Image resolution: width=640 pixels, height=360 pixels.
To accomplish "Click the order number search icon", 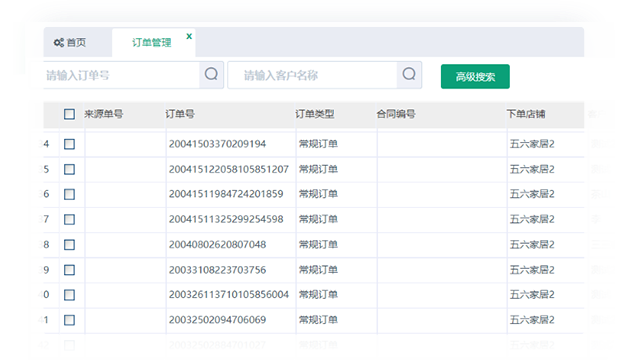I will [211, 75].
